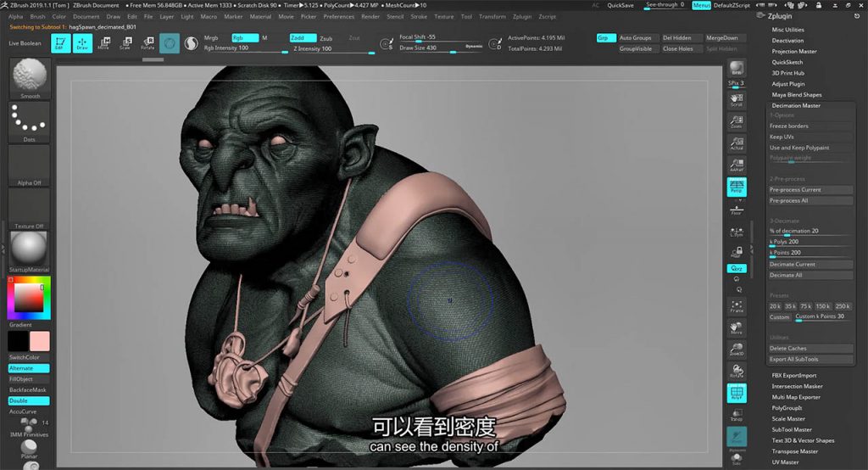
Task: Click the QuickSave button
Action: coord(620,5)
